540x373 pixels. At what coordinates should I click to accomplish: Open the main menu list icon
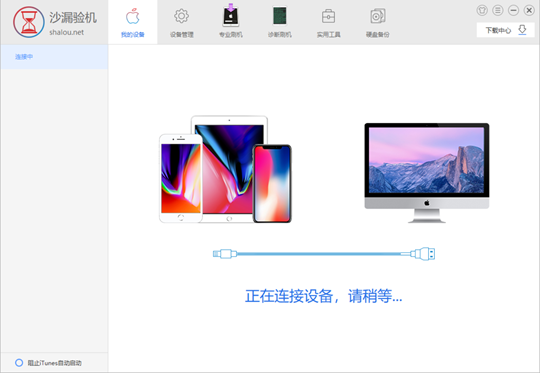coord(498,10)
